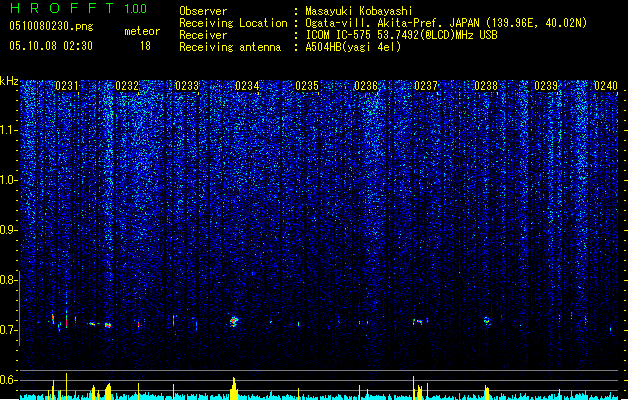Image resolution: width=629 pixels, height=400 pixels.
Task: Click the ICOM IC-575 receiver text
Action: pos(401,35)
